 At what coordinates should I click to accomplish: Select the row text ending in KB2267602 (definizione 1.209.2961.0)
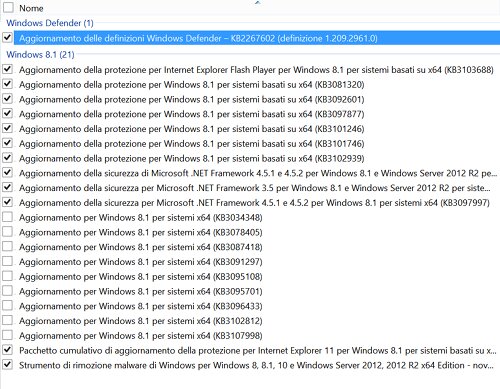(x=198, y=38)
